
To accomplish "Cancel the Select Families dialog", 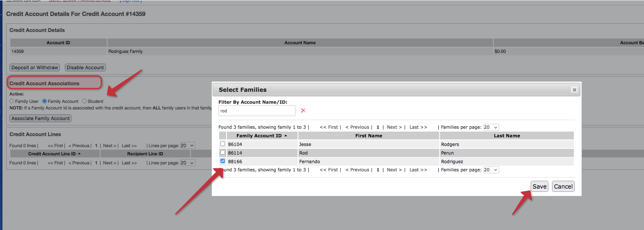I will pyautogui.click(x=563, y=187).
